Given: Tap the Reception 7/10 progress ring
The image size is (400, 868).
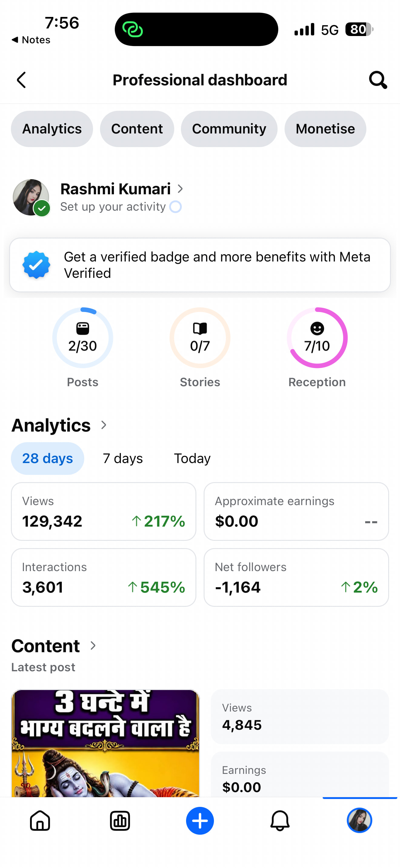Looking at the screenshot, I should [317, 338].
